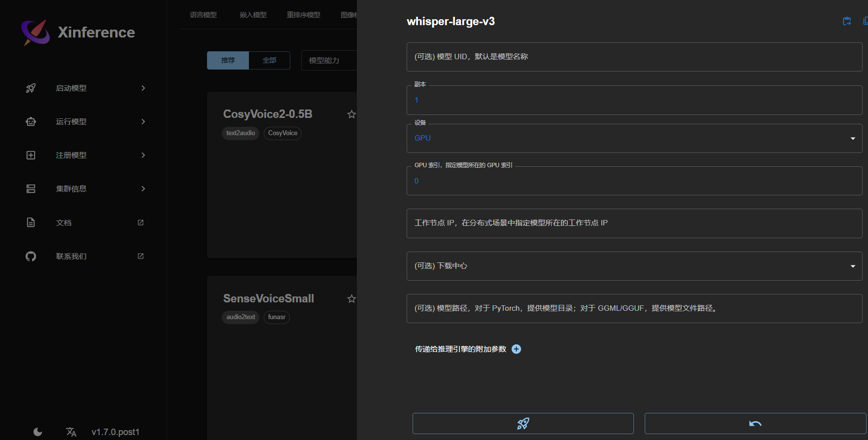This screenshot has height=440, width=868.
Task: Click the undo arrow reset button
Action: click(755, 423)
